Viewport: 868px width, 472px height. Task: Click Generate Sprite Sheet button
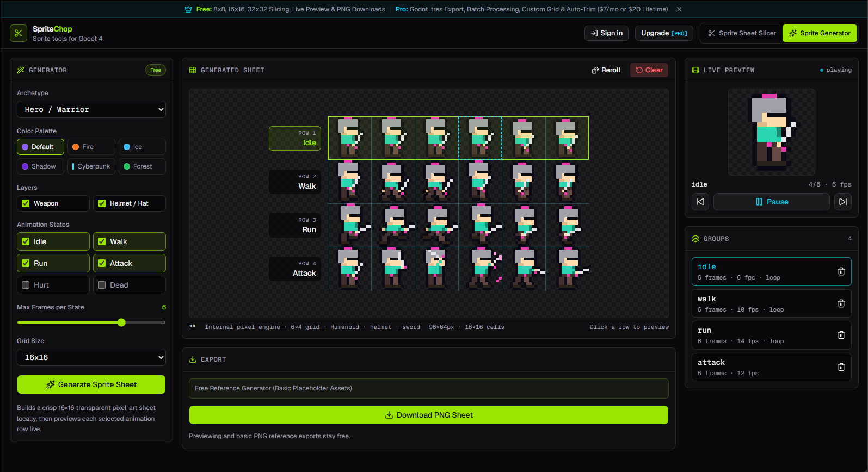[x=91, y=384]
